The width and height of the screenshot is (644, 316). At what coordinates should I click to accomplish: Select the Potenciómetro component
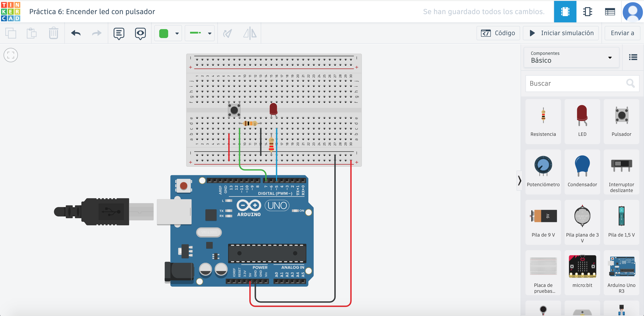(543, 171)
